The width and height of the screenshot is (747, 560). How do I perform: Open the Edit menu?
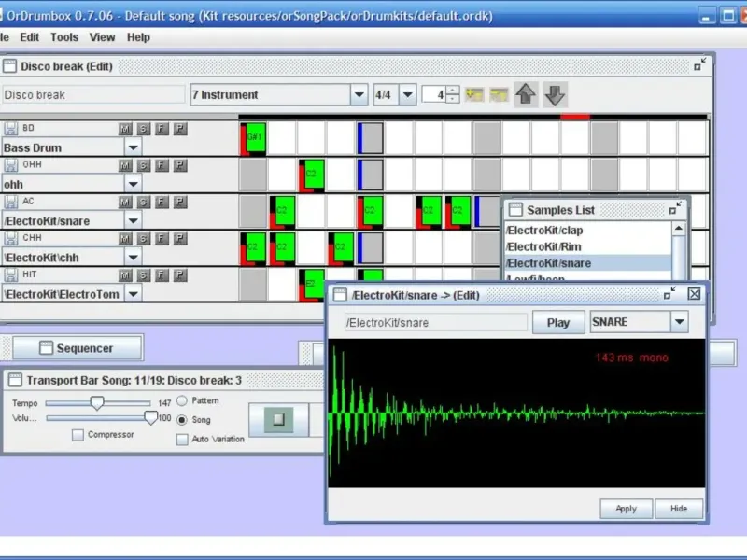click(x=30, y=37)
